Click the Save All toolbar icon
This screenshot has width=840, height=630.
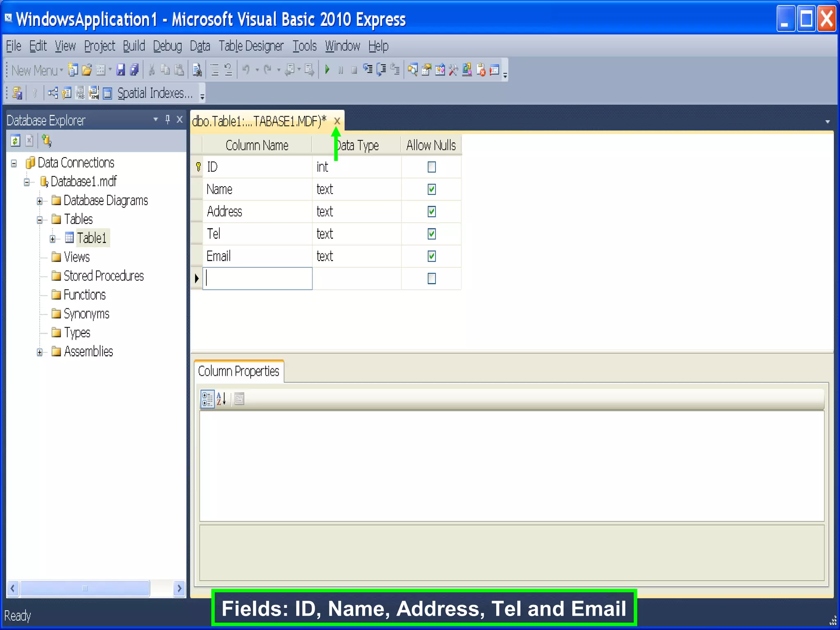134,70
